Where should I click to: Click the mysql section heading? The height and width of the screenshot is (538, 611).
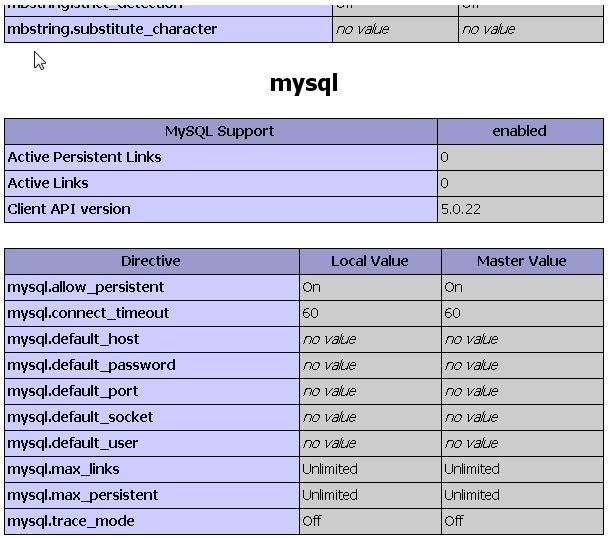[304, 83]
